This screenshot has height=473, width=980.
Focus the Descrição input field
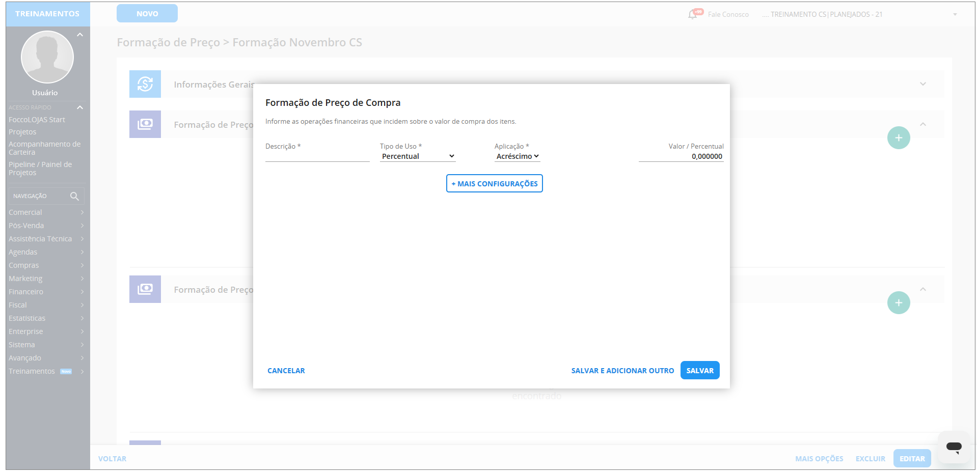click(317, 156)
